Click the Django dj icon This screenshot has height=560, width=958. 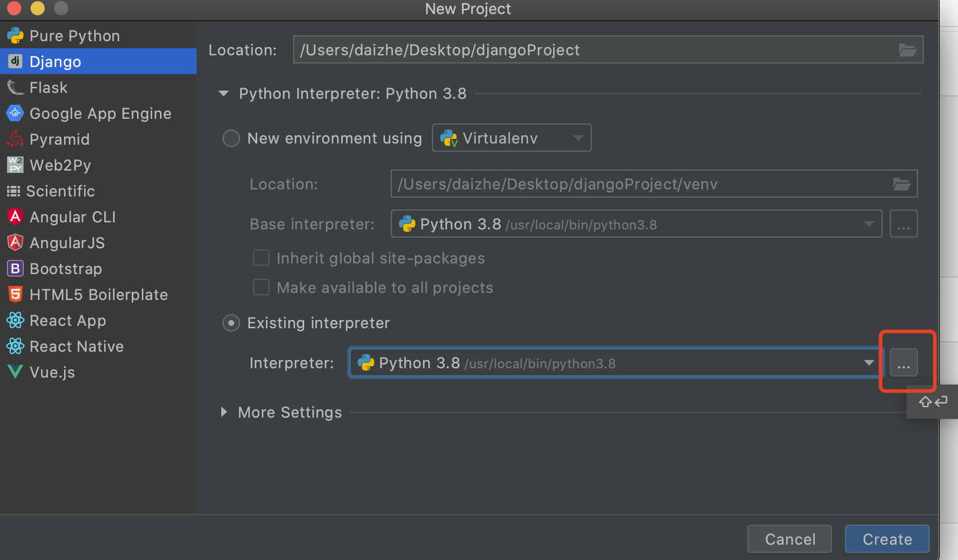15,61
